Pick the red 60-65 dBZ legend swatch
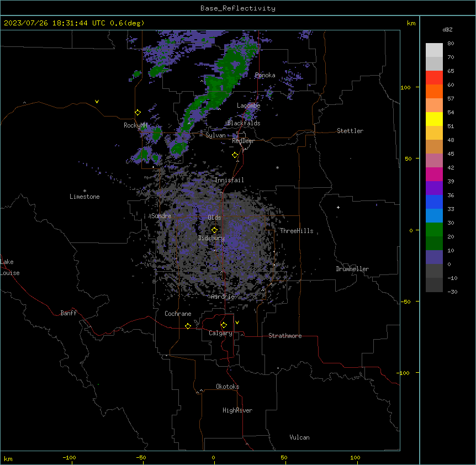This screenshot has height=465, width=476. coord(434,78)
